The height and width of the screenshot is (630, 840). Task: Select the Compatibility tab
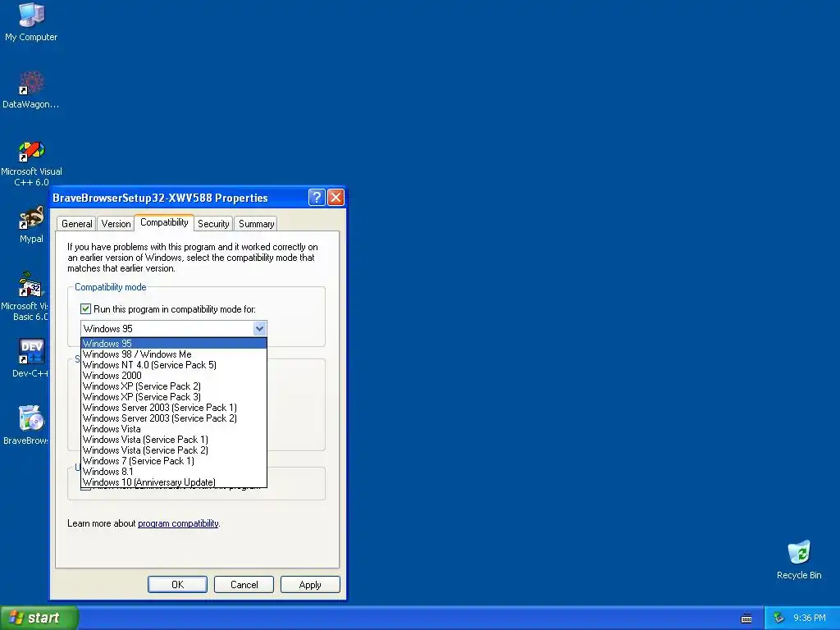[164, 222]
